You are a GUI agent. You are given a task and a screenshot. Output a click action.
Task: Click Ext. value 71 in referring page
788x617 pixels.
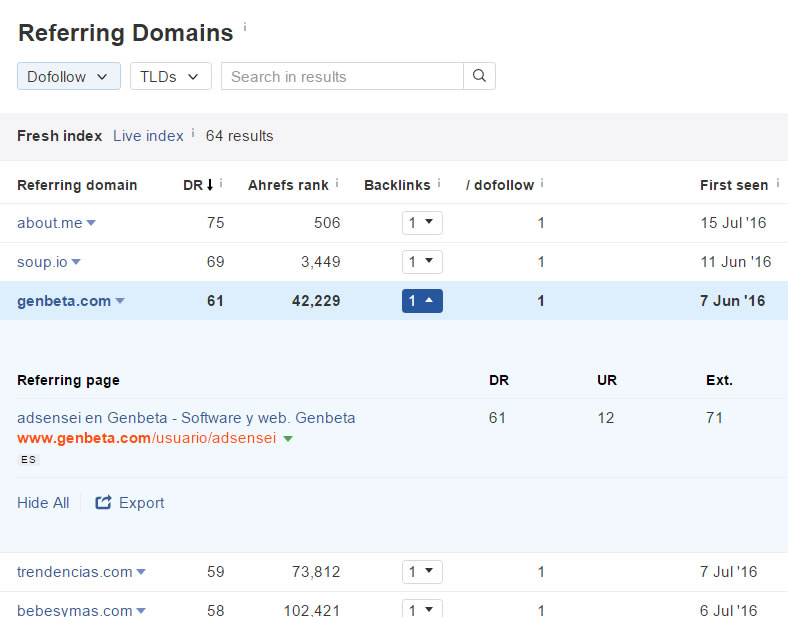(x=714, y=418)
